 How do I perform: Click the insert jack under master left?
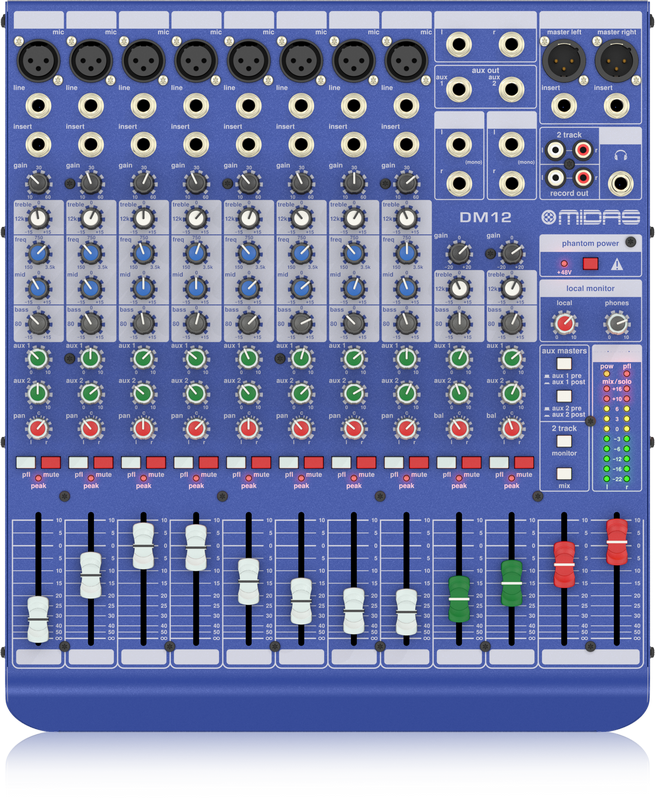pos(564,106)
